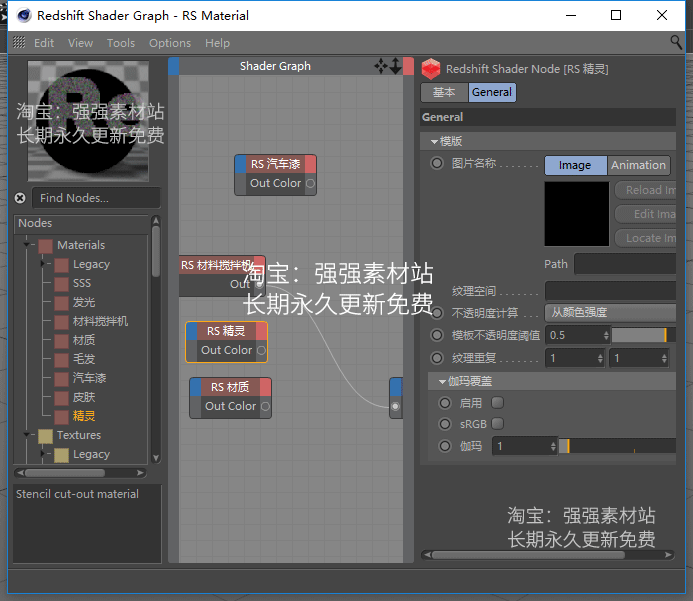693x601 pixels.
Task: Expand the Legacy branch under Materials
Action: point(42,264)
